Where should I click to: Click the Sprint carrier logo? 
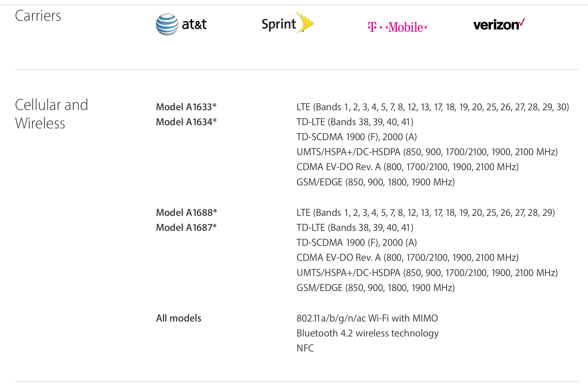point(287,23)
